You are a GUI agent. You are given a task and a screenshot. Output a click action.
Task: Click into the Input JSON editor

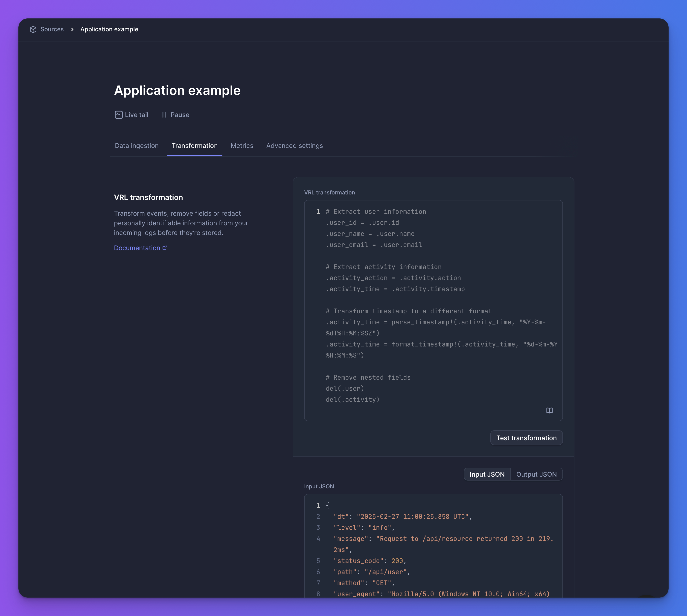coord(433,546)
